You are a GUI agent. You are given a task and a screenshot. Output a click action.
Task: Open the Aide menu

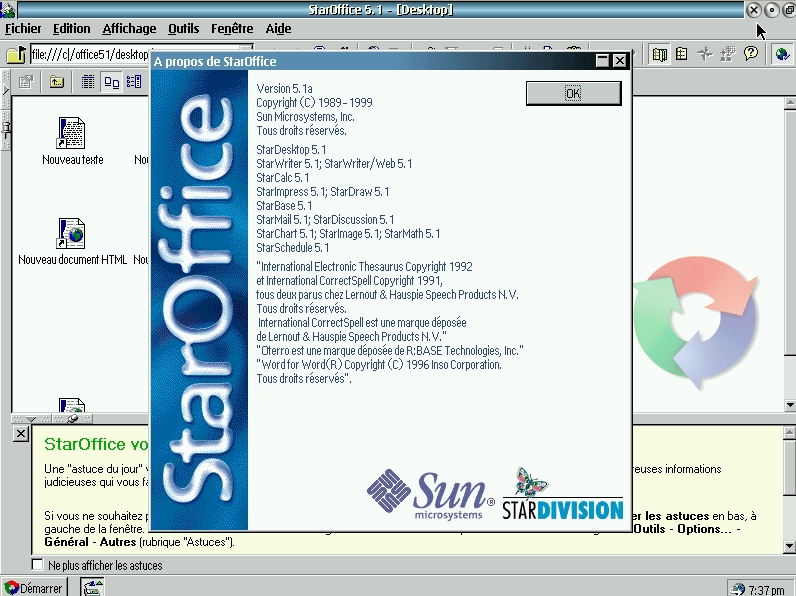(x=278, y=29)
